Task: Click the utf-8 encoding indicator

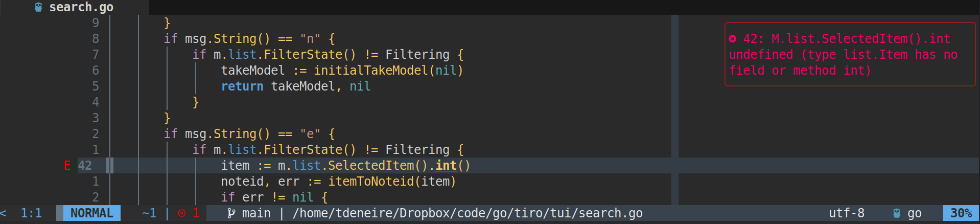Action: [847, 213]
